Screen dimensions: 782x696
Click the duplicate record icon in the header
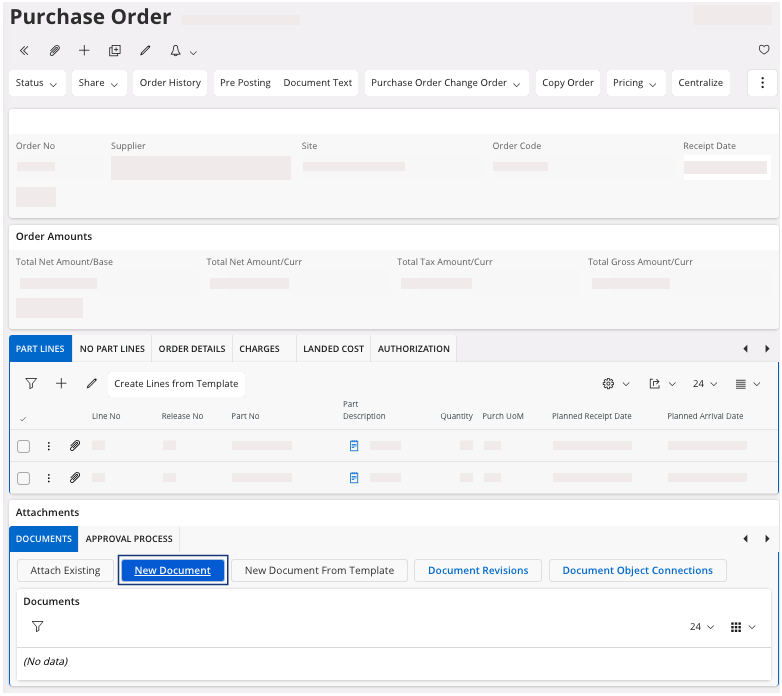114,50
